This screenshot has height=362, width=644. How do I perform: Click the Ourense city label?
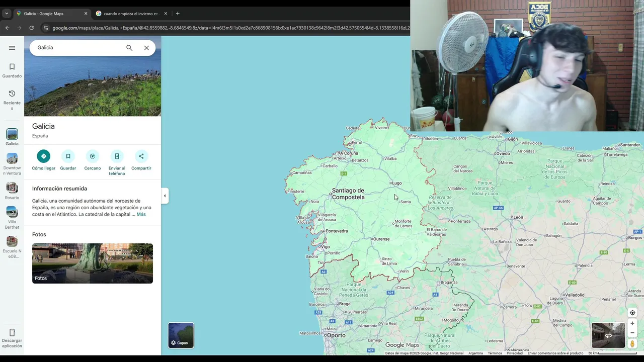tap(381, 239)
